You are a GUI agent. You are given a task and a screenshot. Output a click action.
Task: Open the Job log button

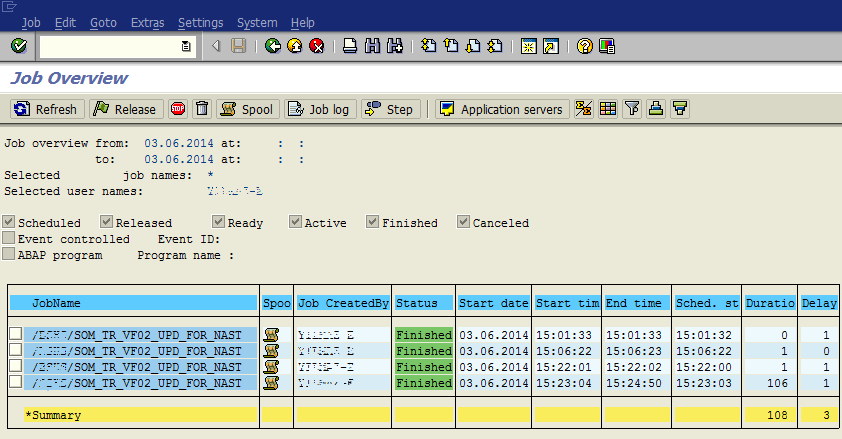pyautogui.click(x=320, y=109)
